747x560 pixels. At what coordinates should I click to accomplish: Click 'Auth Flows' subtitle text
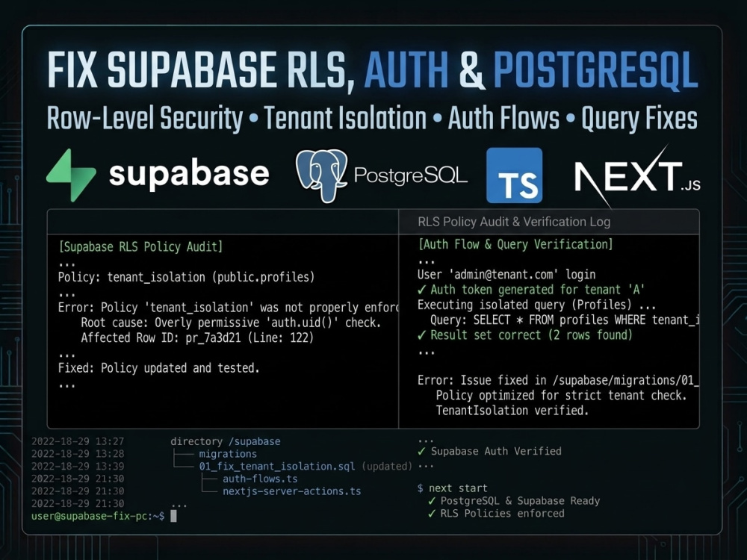[503, 118]
